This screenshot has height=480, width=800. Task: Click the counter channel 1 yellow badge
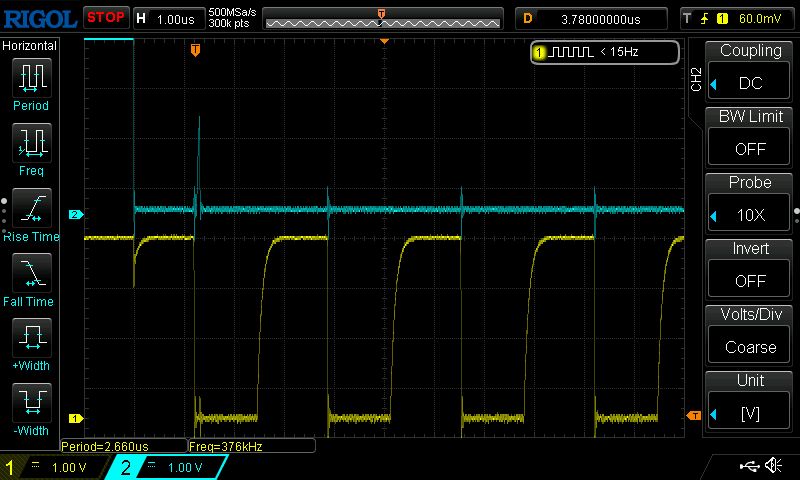click(539, 52)
